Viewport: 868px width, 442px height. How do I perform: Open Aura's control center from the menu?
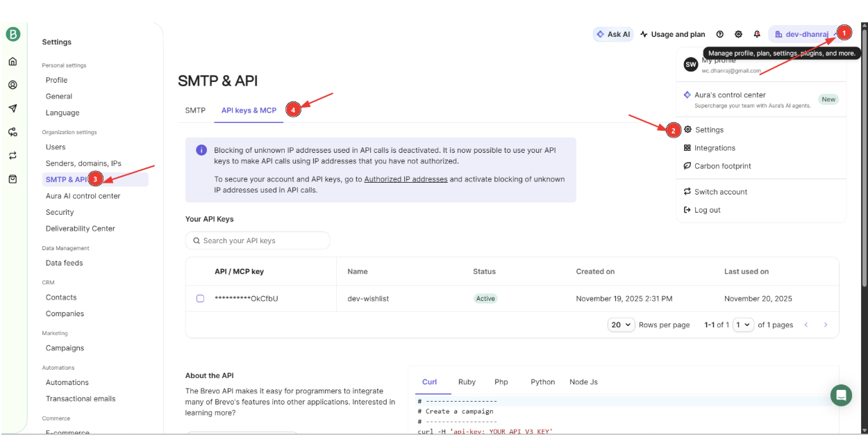click(x=761, y=99)
